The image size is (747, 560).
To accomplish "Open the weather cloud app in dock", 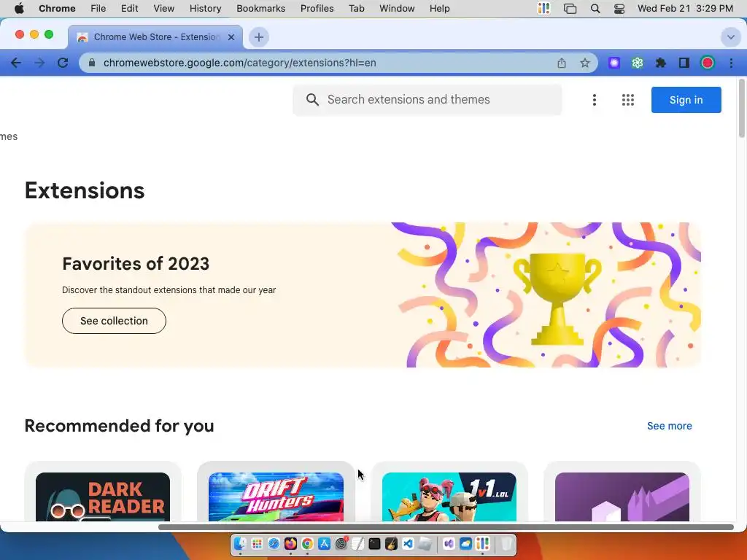I will (x=465, y=543).
